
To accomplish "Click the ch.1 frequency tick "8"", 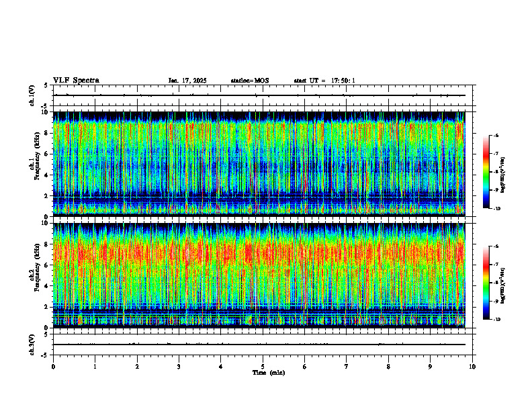I will tap(47, 133).
